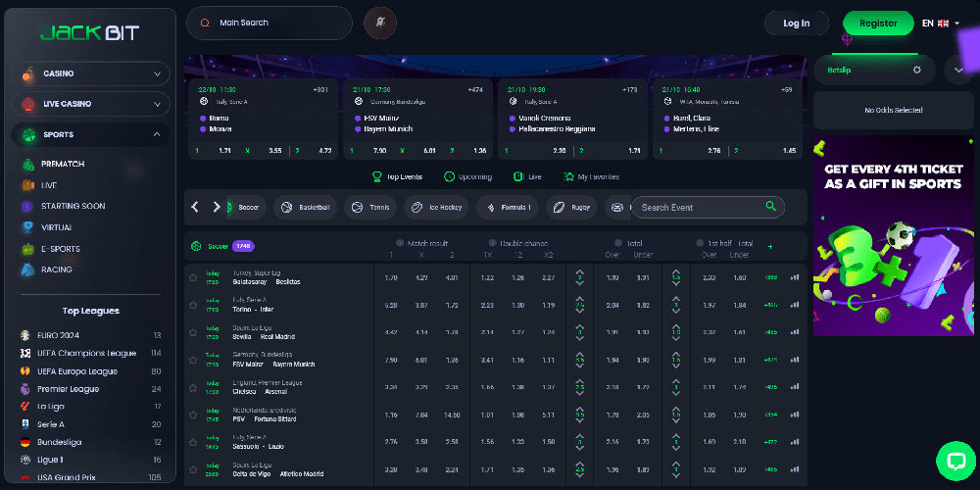Add Galatasaray vs Besiktas to favorites
Screen dimensions: 980x490
(x=193, y=277)
